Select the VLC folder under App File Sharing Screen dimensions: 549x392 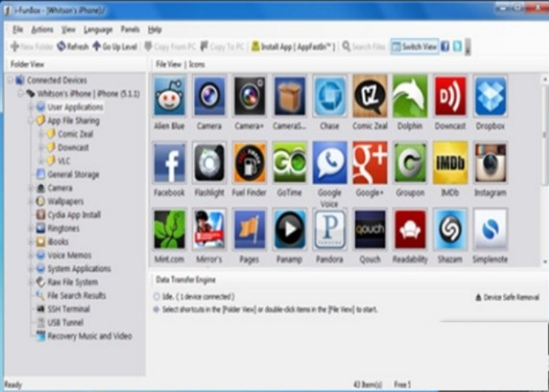coord(58,160)
